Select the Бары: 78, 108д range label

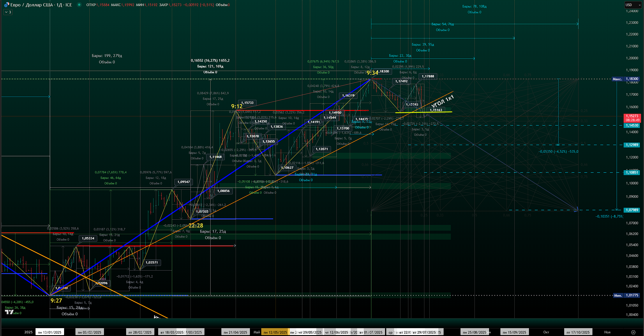click(x=474, y=6)
